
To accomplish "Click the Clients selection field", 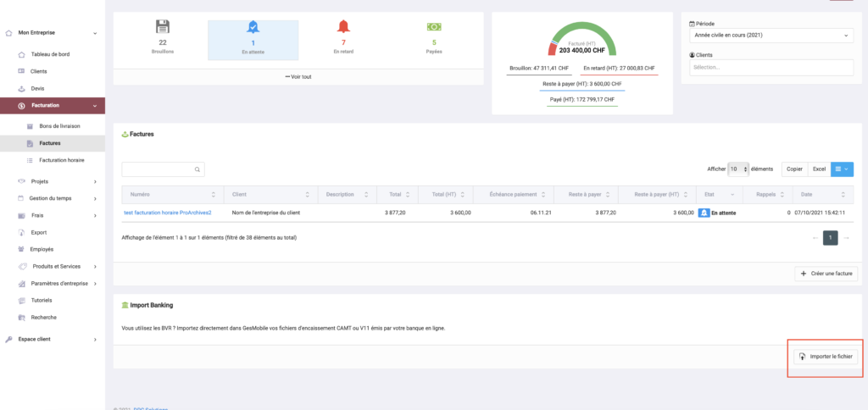I will pyautogui.click(x=771, y=68).
